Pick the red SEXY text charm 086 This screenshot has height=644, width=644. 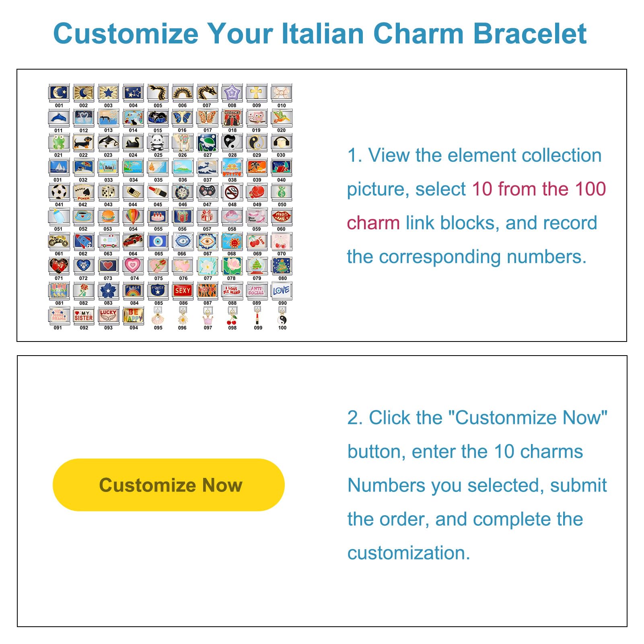pyautogui.click(x=183, y=290)
